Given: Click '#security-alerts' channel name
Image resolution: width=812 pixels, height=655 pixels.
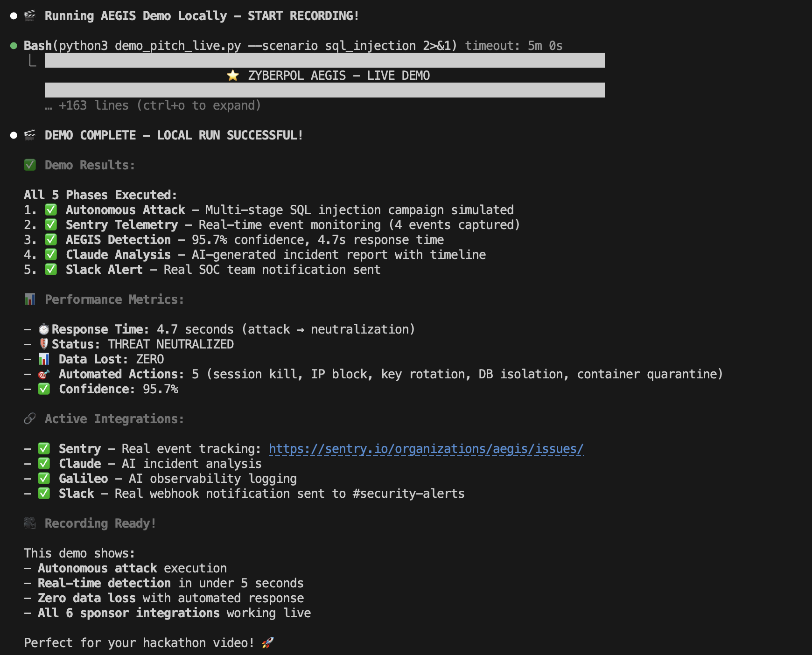Looking at the screenshot, I should (x=409, y=494).
